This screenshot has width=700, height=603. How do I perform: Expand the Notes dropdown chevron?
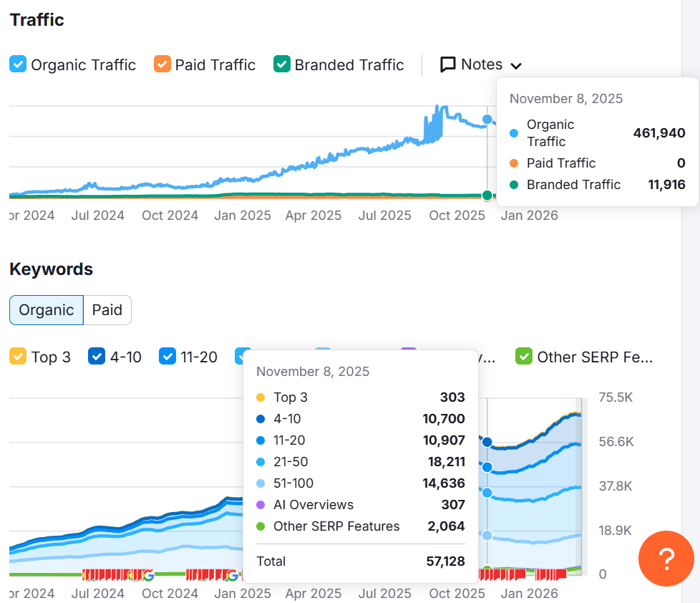coord(516,66)
